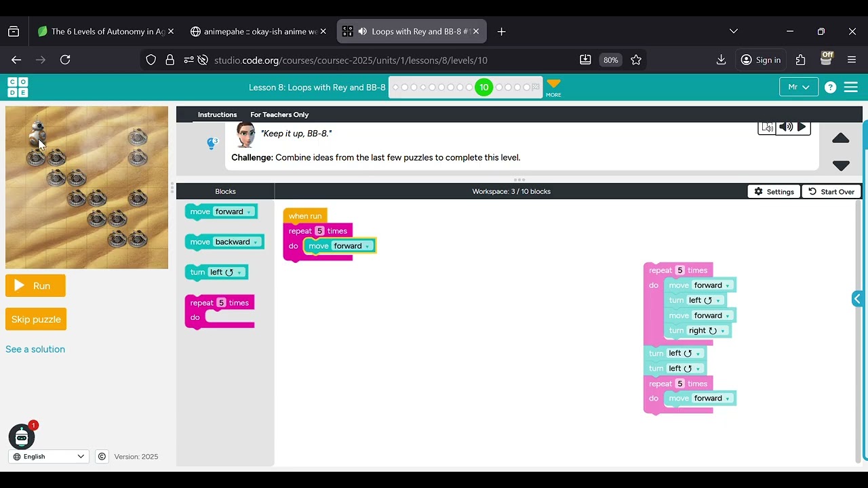Expand instructions with down arrow
This screenshot has width=868, height=488.
pos(840,165)
